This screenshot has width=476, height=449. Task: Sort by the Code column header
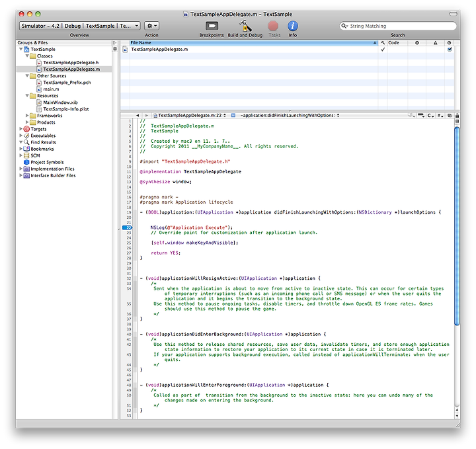click(398, 43)
